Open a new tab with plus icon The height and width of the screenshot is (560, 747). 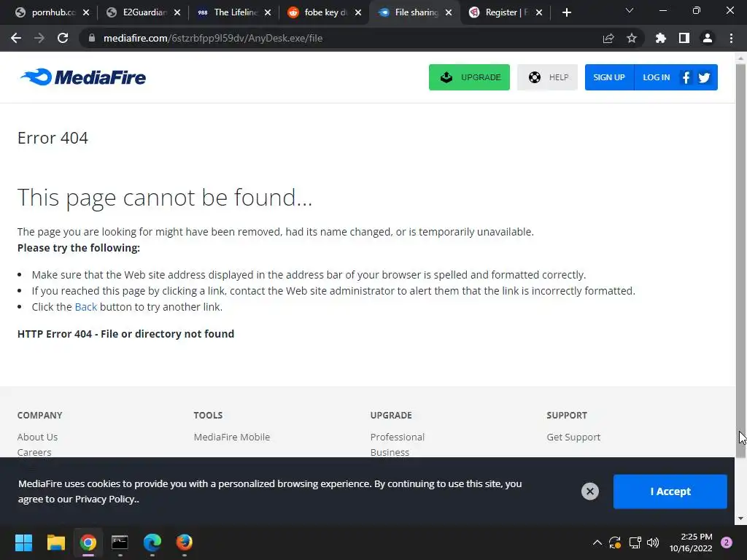[x=566, y=12]
